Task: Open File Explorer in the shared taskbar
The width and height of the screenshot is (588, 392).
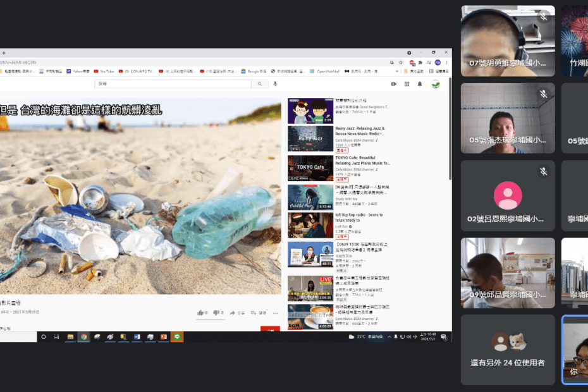Action: [70, 337]
